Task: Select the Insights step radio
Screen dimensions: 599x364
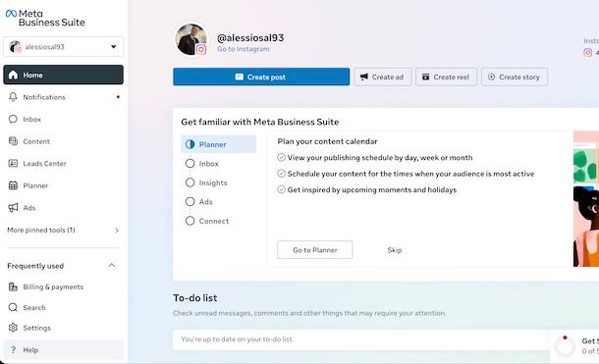Action: [x=190, y=182]
